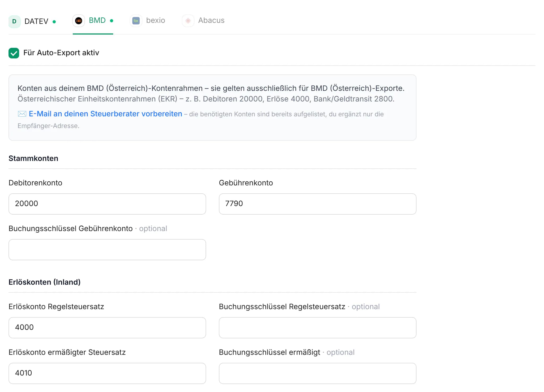Click the 'Erlöskonten (Inland)' section heading
The height and width of the screenshot is (392, 544).
click(45, 282)
